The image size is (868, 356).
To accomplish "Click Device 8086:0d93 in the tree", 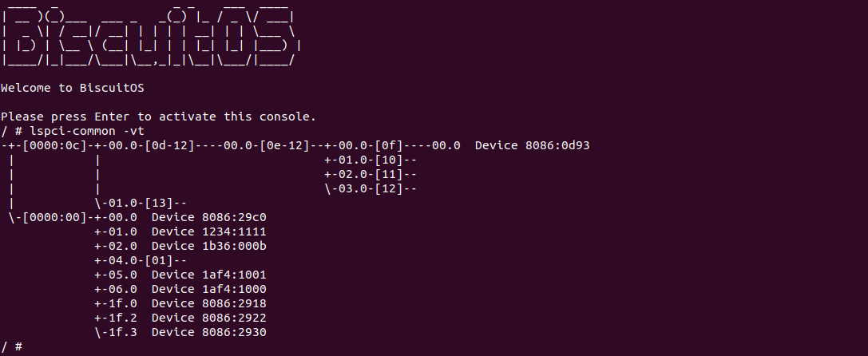I will click(x=532, y=144).
